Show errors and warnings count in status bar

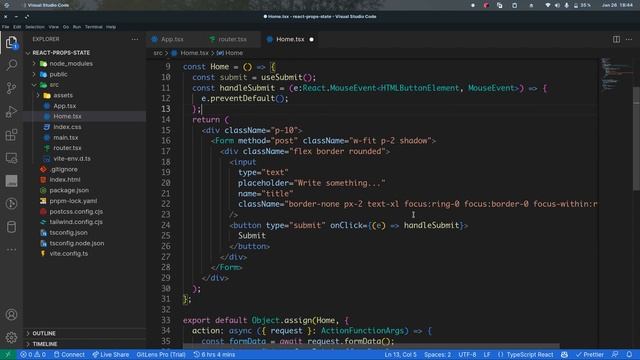click(x=33, y=355)
